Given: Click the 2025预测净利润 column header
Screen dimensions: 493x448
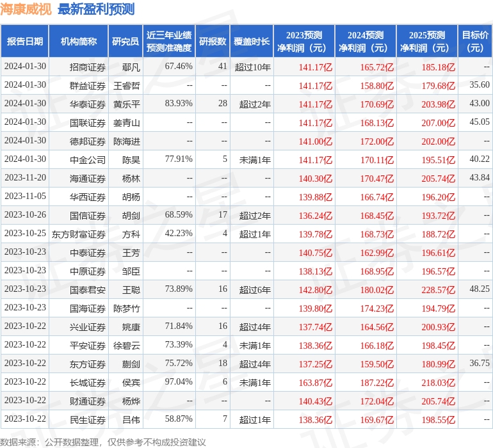Looking at the screenshot, I should click(x=427, y=41).
